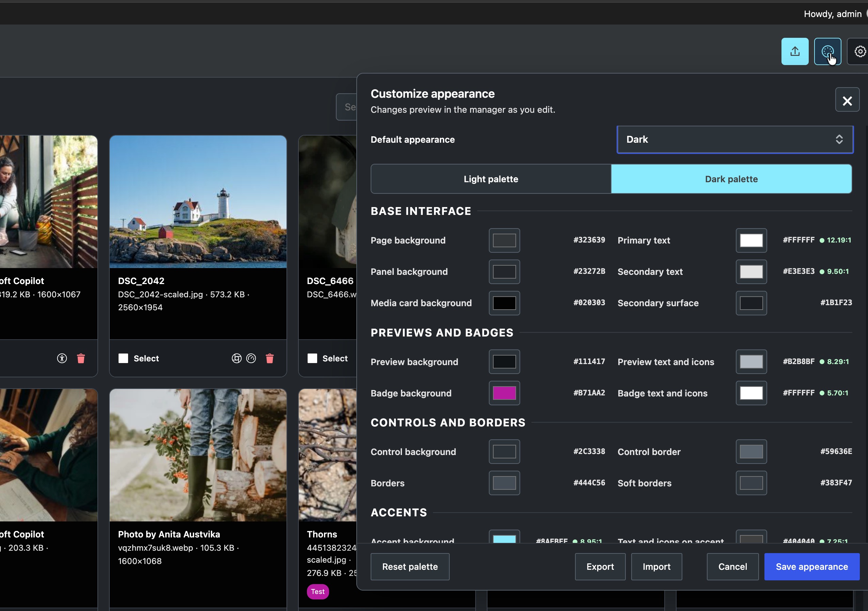Close the Customize appearance panel
The width and height of the screenshot is (868, 611).
[x=847, y=100]
